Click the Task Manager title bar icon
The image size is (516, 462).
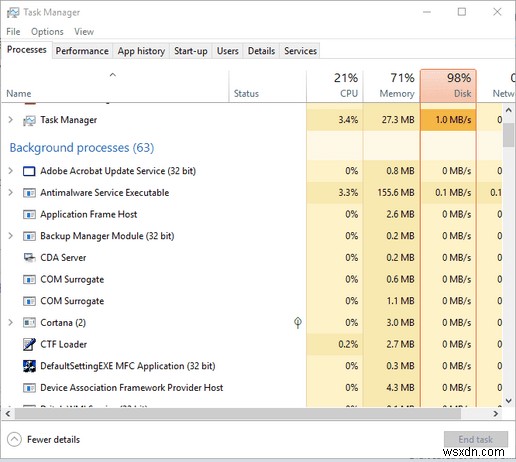coord(13,13)
